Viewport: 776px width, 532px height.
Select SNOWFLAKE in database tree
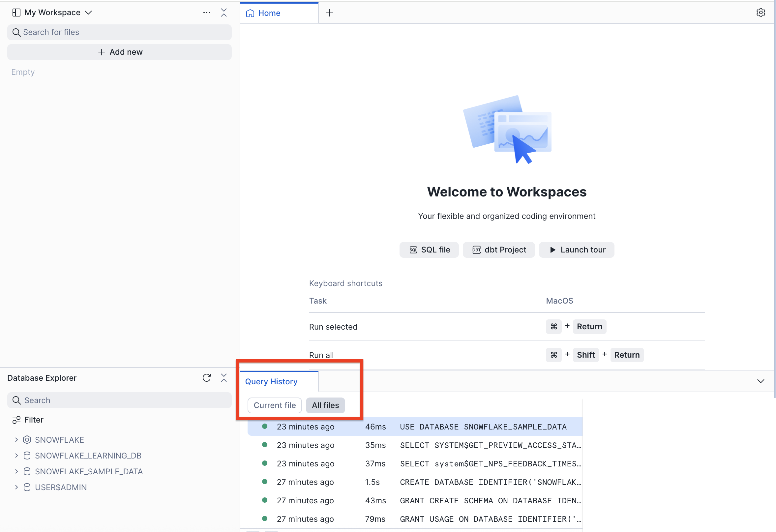click(59, 440)
